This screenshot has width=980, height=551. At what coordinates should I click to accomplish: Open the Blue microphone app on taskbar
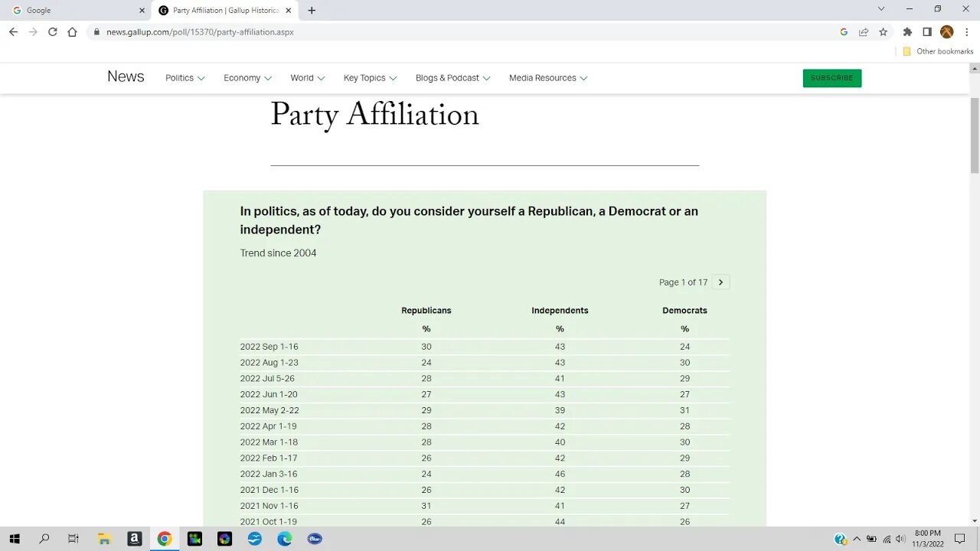pyautogui.click(x=315, y=539)
